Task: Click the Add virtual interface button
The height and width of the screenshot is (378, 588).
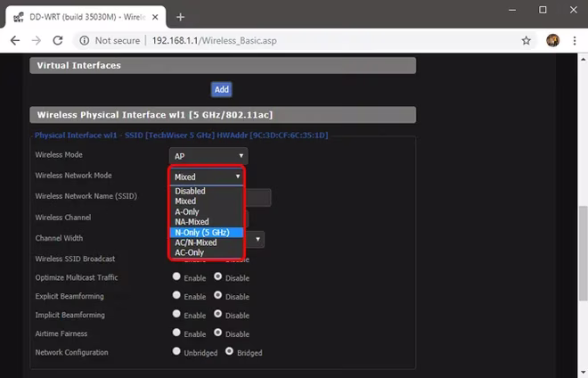Action: click(221, 89)
